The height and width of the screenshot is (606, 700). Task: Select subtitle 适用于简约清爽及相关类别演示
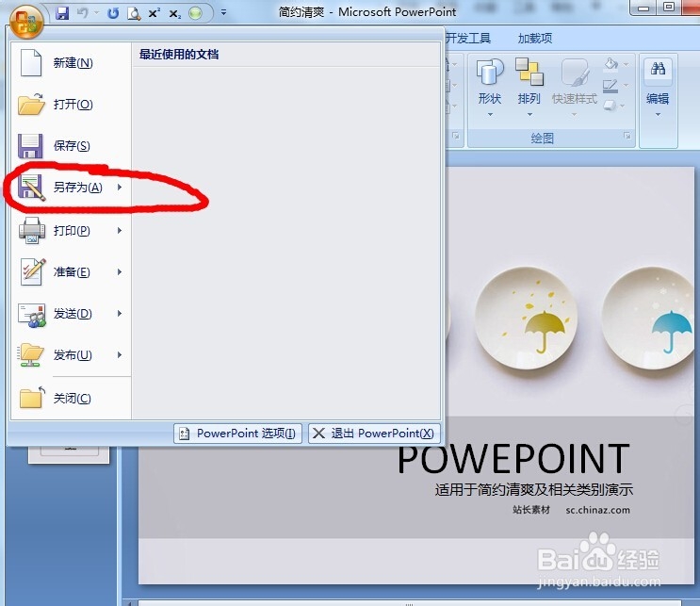click(534, 490)
